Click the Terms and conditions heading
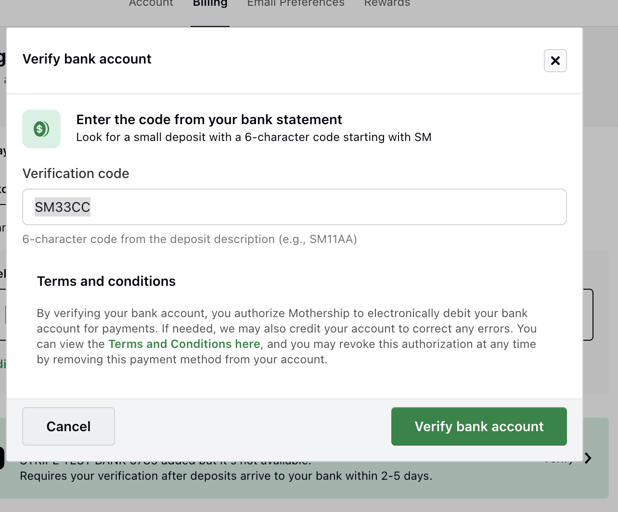 [106, 281]
